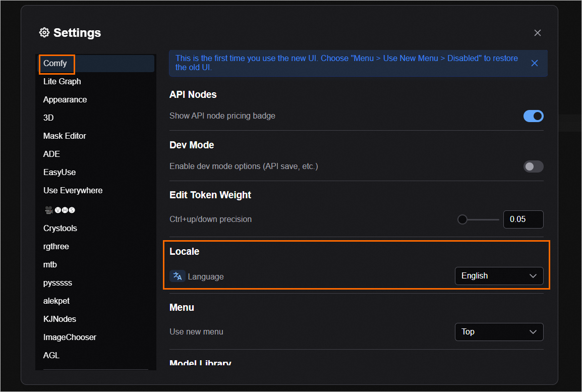Open the KJNodes settings category
582x392 pixels.
[96, 319]
